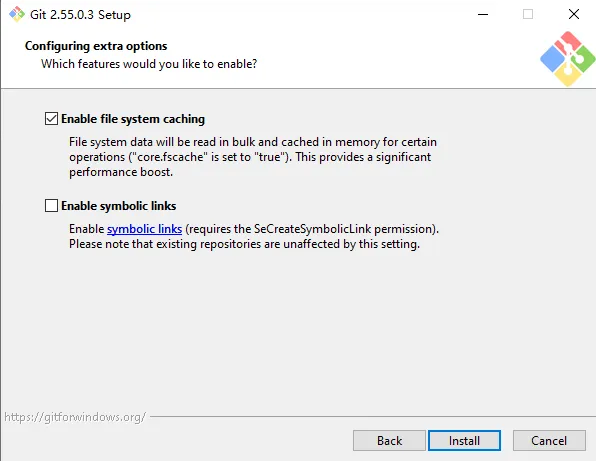Click the core.fscache description paragraph

tap(253, 157)
